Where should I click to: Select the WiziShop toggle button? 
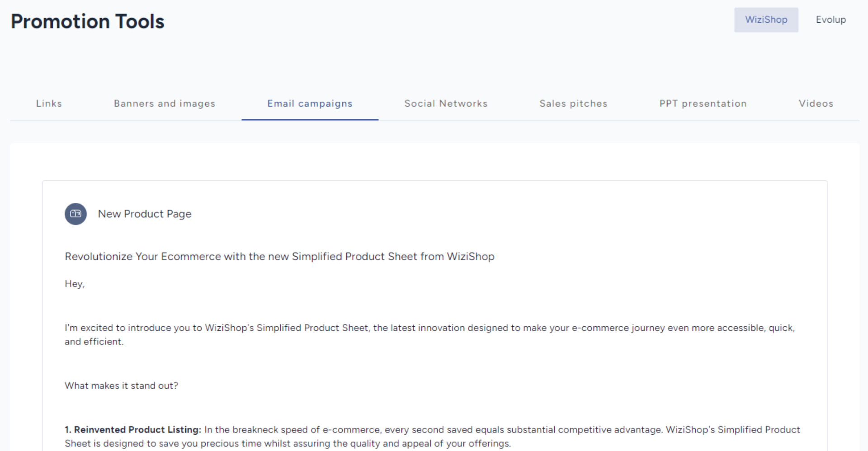pyautogui.click(x=766, y=20)
